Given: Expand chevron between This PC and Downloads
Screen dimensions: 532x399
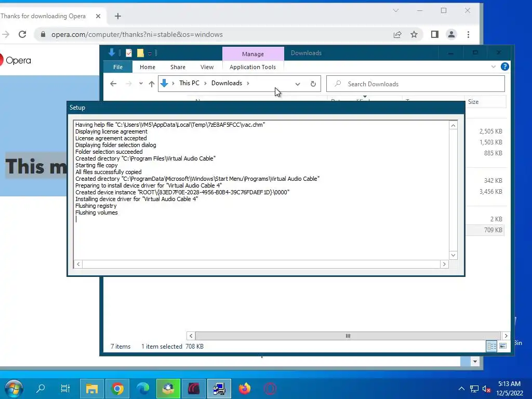Looking at the screenshot, I should point(205,83).
